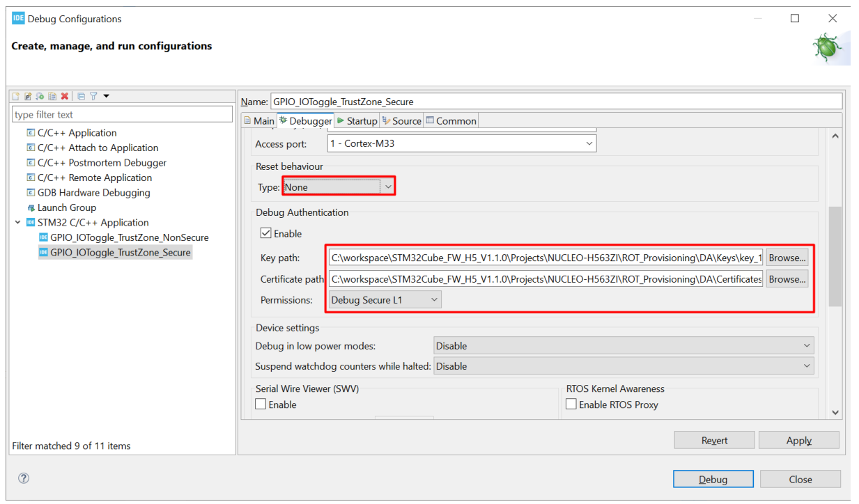859x504 pixels.
Task: Click the vertical scrollbar thumb
Action: 835,256
